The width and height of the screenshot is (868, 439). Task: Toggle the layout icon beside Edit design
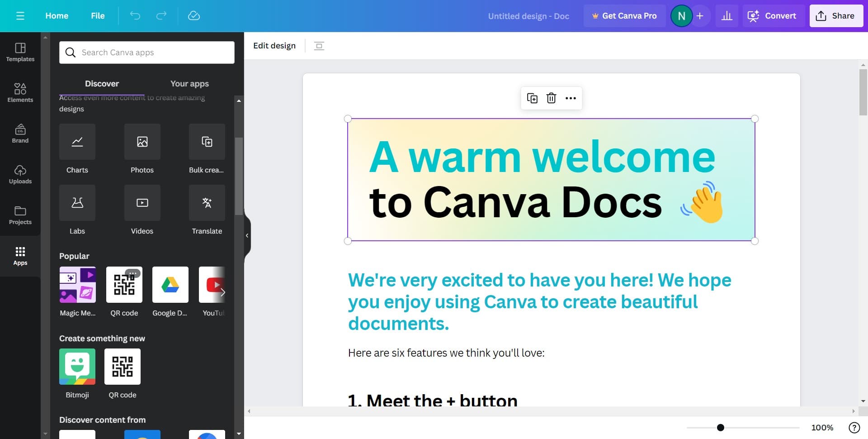click(x=319, y=46)
